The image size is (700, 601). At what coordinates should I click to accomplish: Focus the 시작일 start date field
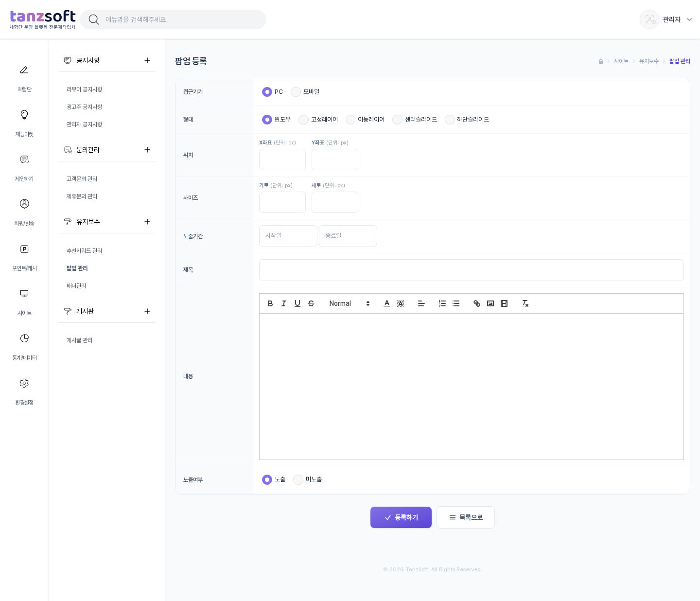[288, 236]
